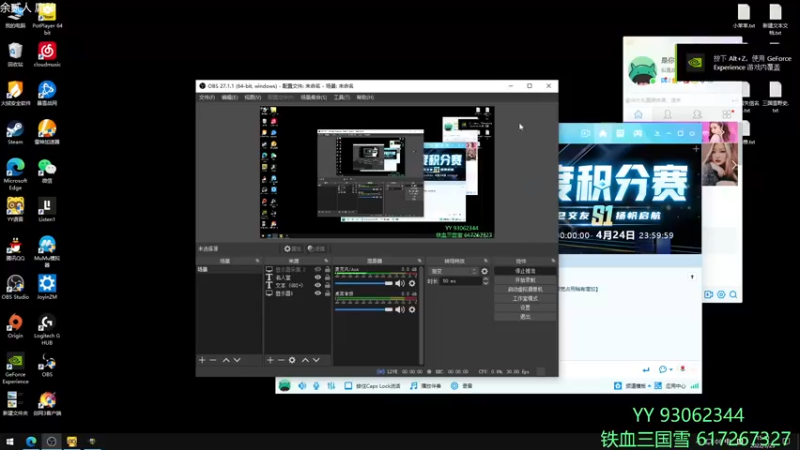
Task: Click home icon in YY window blue header
Action: pos(603,133)
